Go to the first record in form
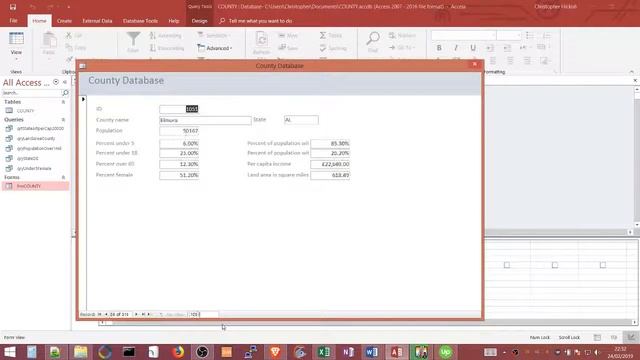The height and width of the screenshot is (360, 640). pyautogui.click(x=100, y=314)
